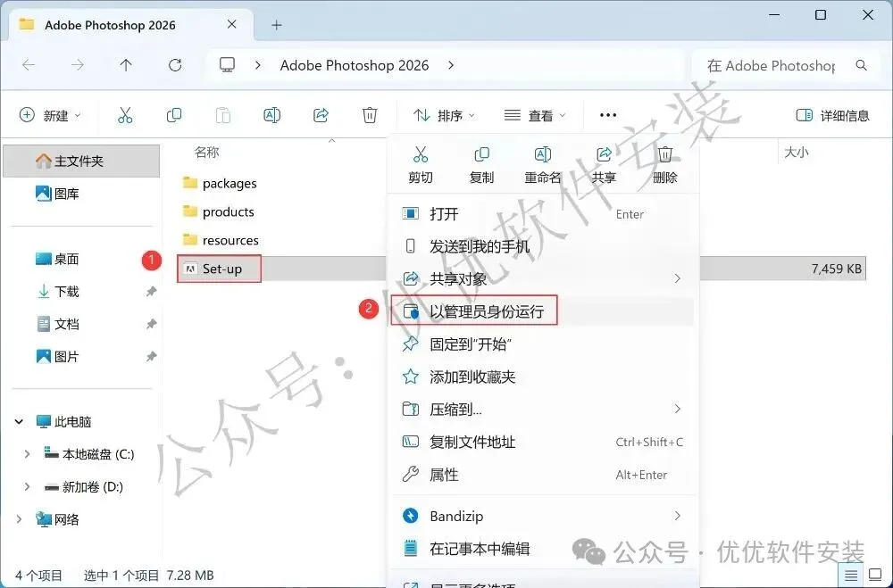Choose 以管理员身份运行 from the context menu
Viewport: 893px width, 588px height.
click(542, 311)
